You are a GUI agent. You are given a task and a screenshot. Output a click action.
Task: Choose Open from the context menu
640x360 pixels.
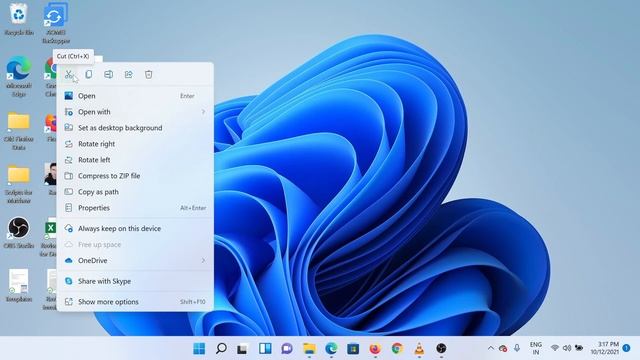pyautogui.click(x=135, y=96)
